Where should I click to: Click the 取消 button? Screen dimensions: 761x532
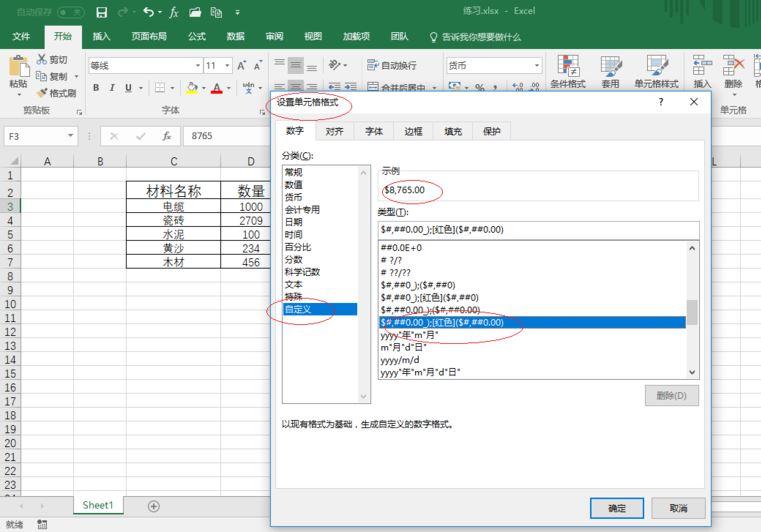pos(678,508)
